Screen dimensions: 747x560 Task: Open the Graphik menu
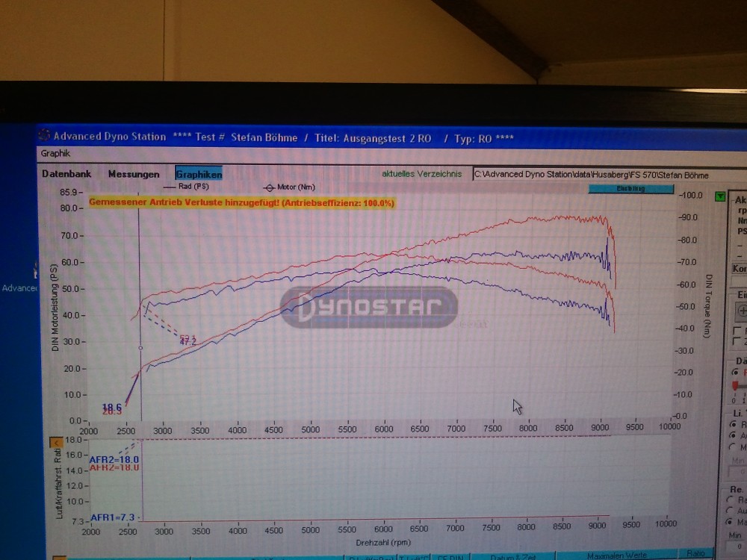tap(55, 154)
